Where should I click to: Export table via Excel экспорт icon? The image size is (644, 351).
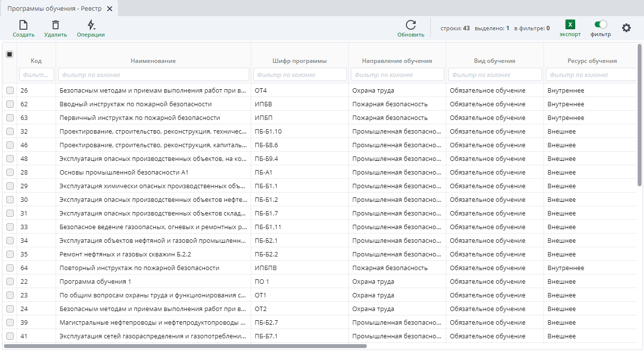[x=570, y=25]
